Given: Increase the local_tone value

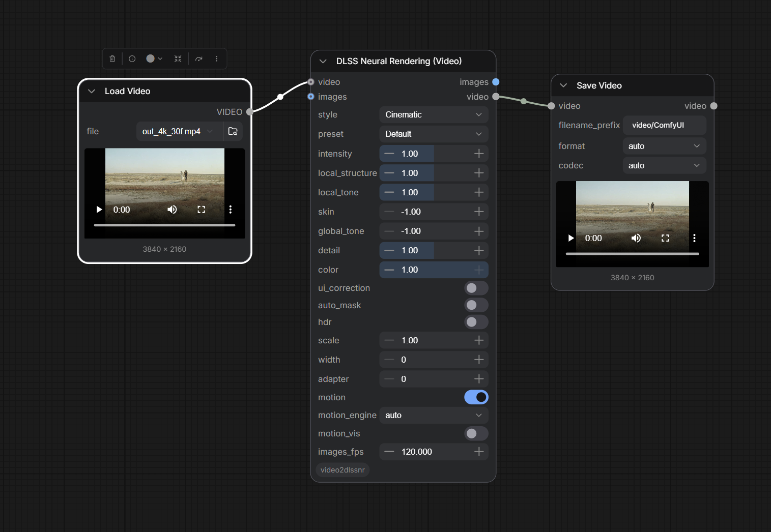Looking at the screenshot, I should coord(479,192).
